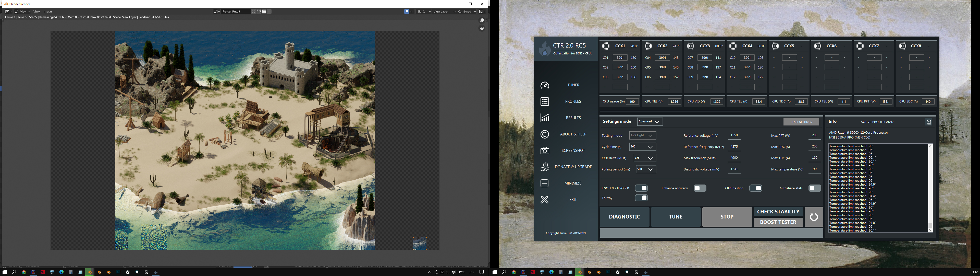
Task: Click the Exit X icon in CTR sidebar
Action: (x=545, y=200)
